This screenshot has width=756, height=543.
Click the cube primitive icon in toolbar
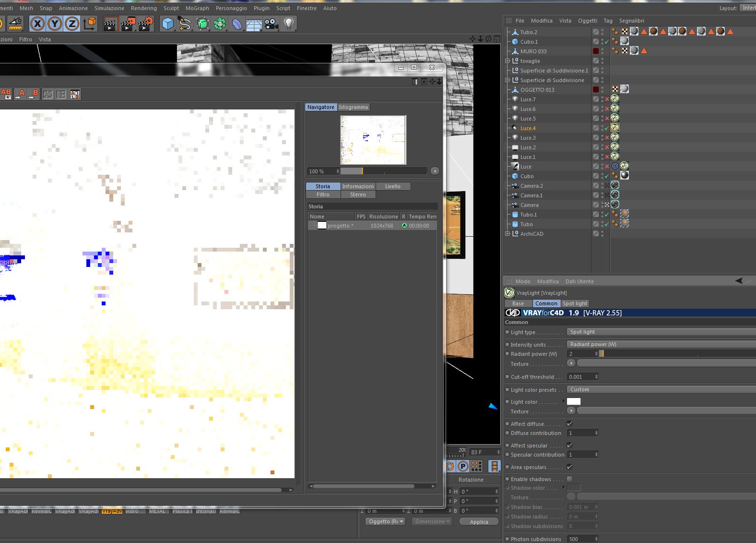click(167, 24)
